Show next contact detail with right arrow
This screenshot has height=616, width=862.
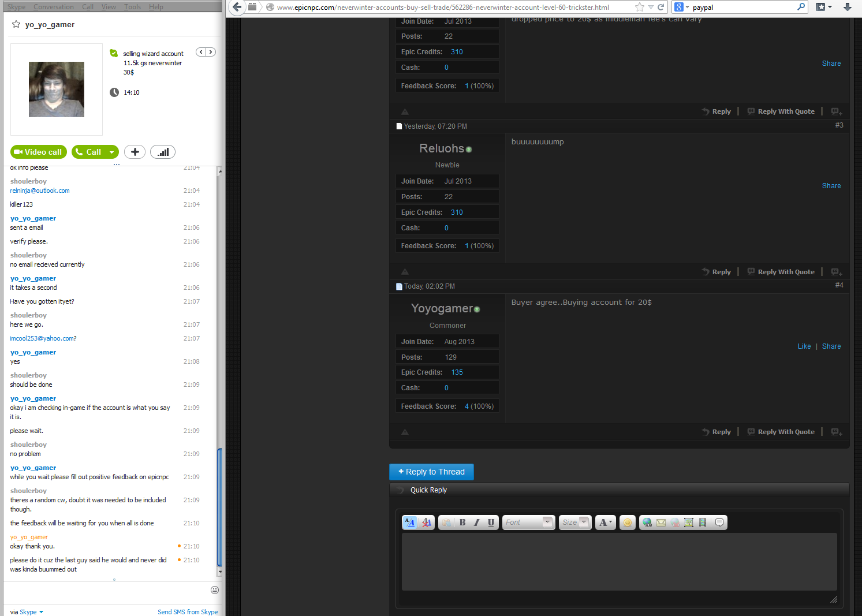[x=211, y=52]
